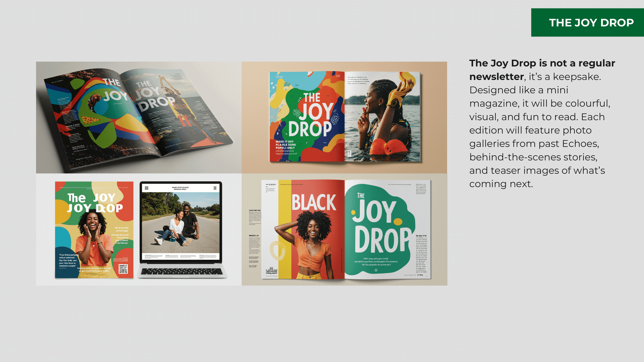Click the Joy Drop poster with laughing woman

click(94, 230)
